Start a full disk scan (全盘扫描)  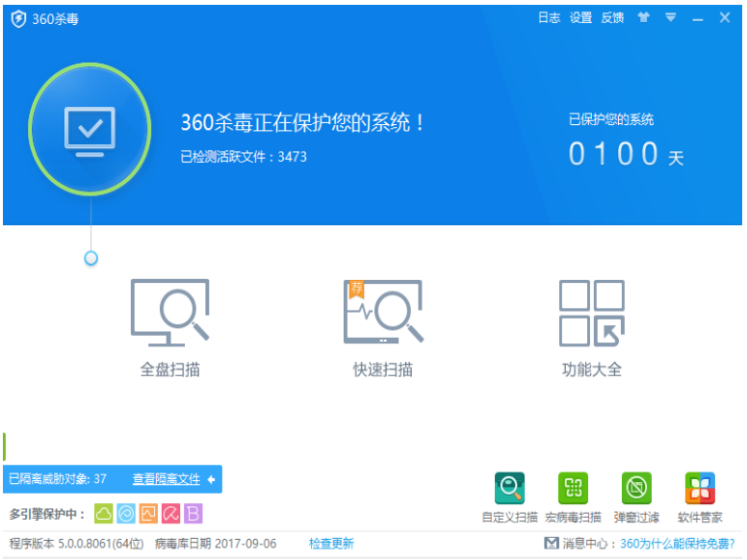click(x=169, y=327)
